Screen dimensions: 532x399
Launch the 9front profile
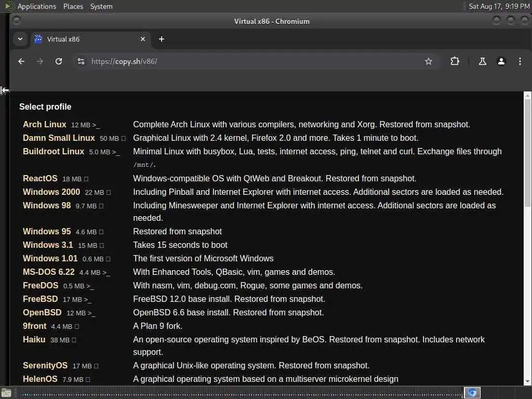[x=34, y=326]
